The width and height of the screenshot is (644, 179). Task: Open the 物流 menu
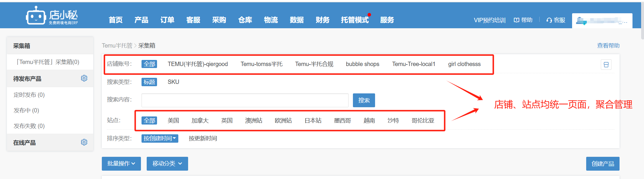pos(271,20)
